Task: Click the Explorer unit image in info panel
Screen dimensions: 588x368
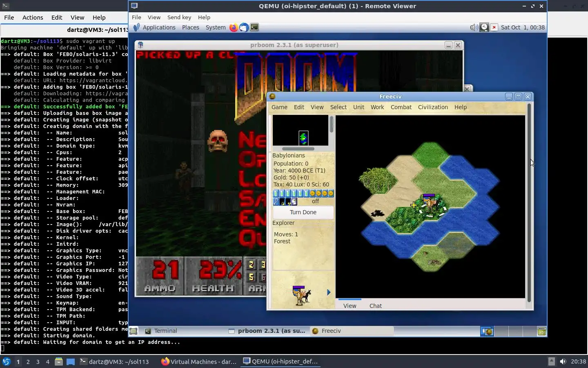Action: tap(301, 295)
